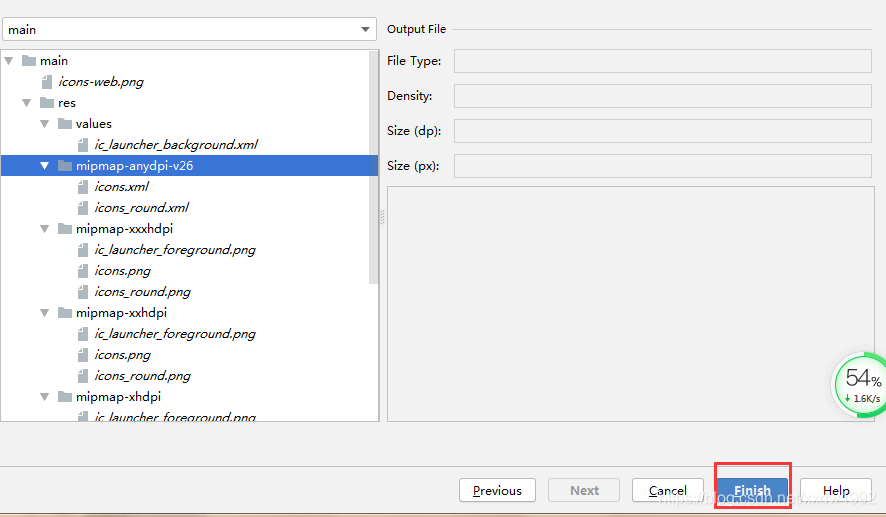Click the file tree vertical scrollbar
886x517 pixels.
(x=373, y=168)
